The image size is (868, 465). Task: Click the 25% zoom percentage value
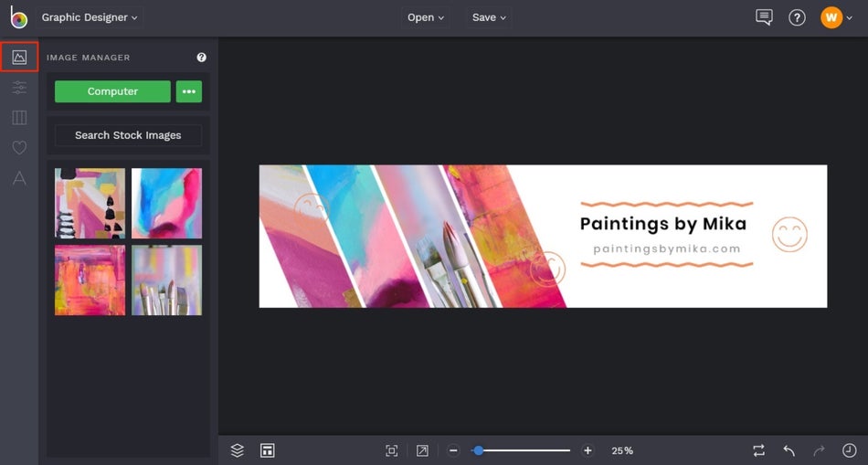pyautogui.click(x=622, y=450)
